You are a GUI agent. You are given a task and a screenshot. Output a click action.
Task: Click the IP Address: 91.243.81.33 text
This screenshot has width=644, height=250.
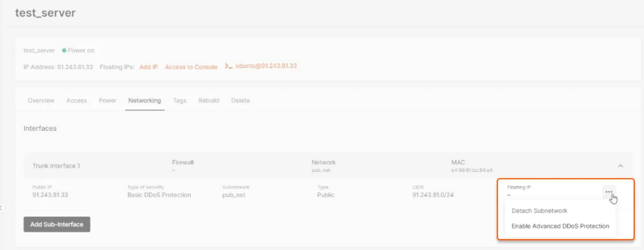[x=58, y=67]
